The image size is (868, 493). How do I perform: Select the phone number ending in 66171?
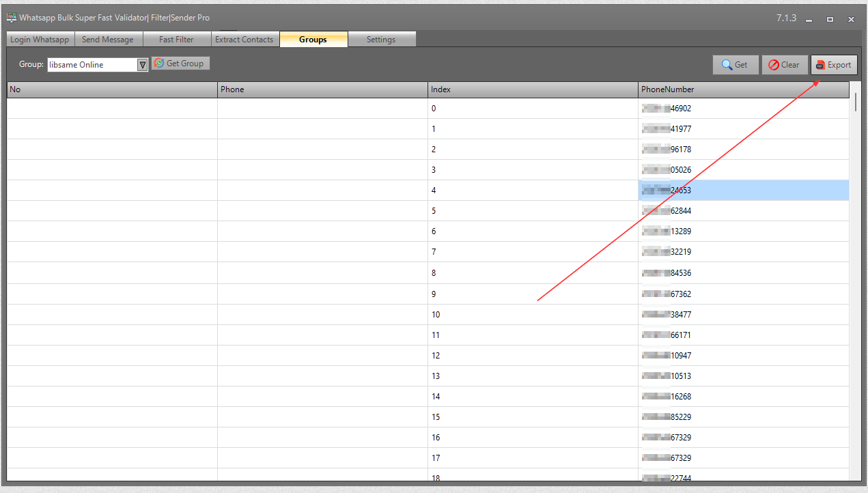[x=744, y=335]
